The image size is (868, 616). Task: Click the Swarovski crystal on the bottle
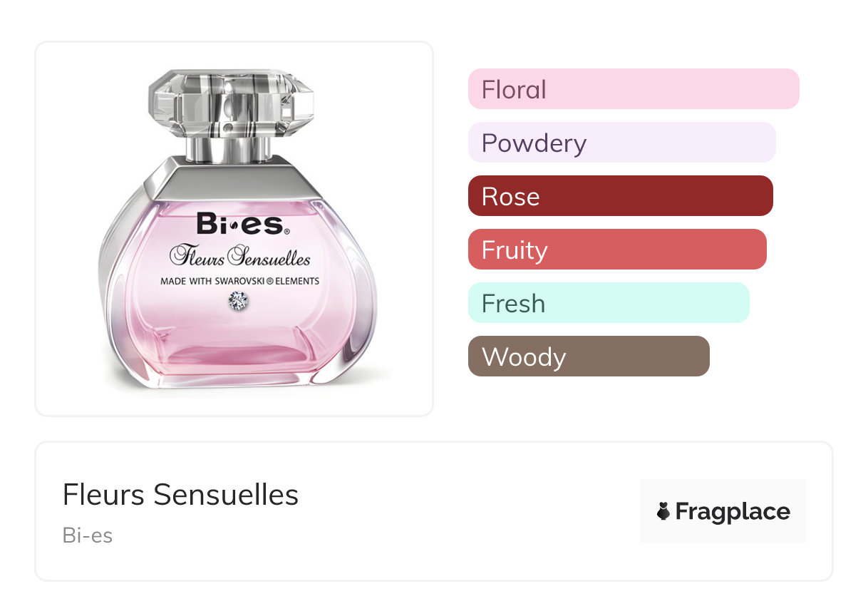(x=238, y=301)
